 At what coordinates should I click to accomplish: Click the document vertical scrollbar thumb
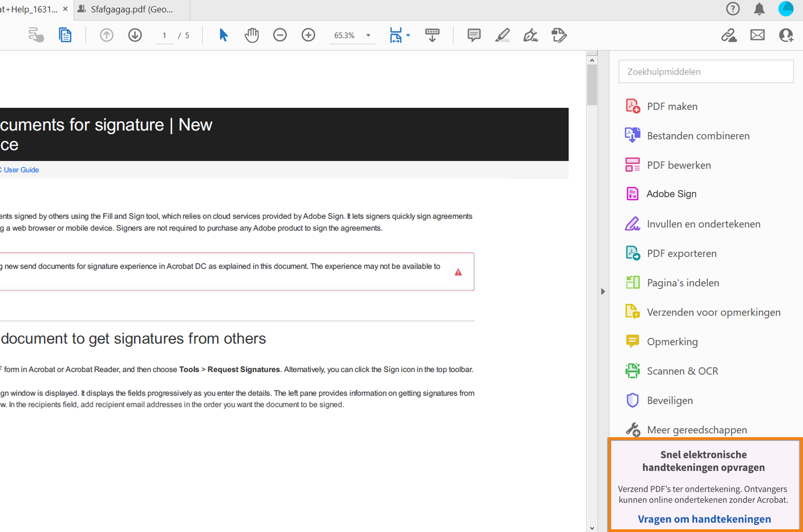[x=592, y=85]
